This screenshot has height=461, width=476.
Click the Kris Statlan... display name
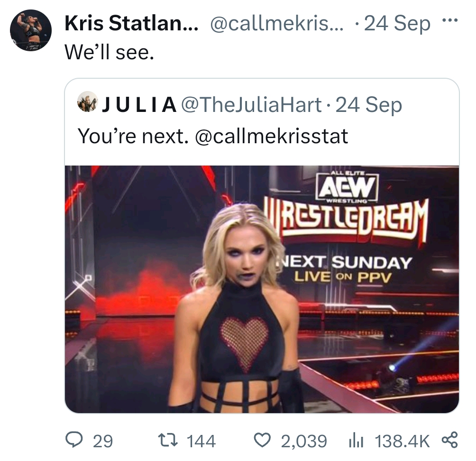pyautogui.click(x=131, y=23)
